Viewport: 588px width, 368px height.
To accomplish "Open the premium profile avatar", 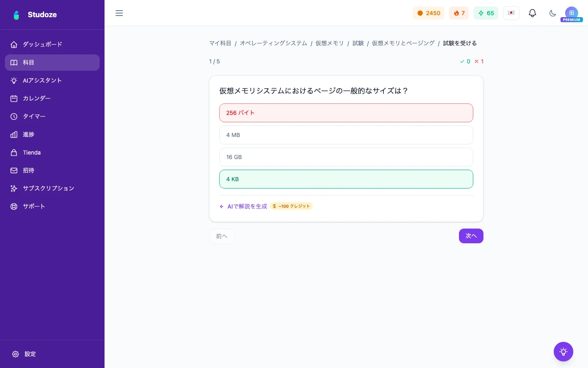I will click(x=572, y=13).
